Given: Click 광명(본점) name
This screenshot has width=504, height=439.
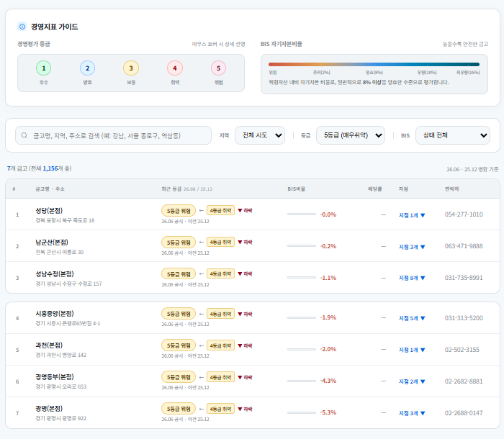Looking at the screenshot, I should click(49, 409).
